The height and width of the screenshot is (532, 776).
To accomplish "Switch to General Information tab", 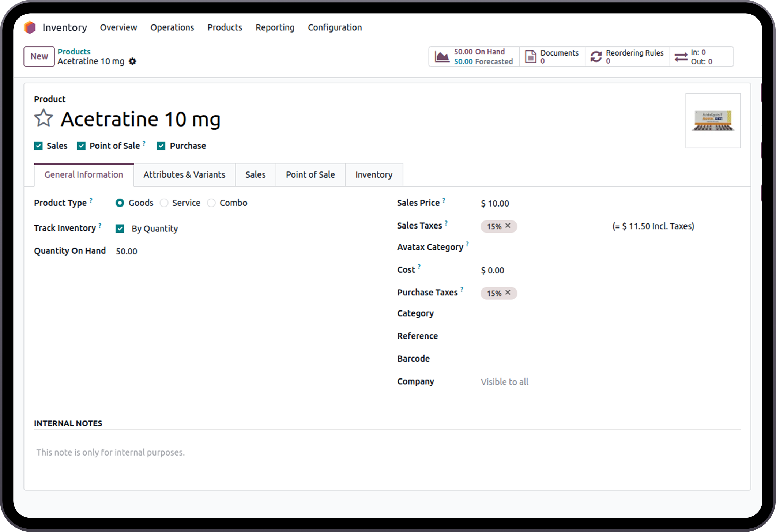I will coord(84,175).
